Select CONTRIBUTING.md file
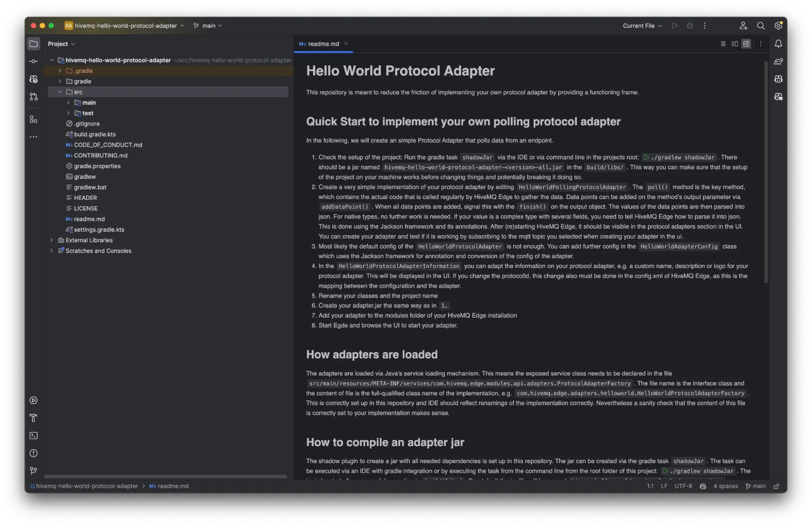The width and height of the screenshot is (812, 526). (x=101, y=155)
